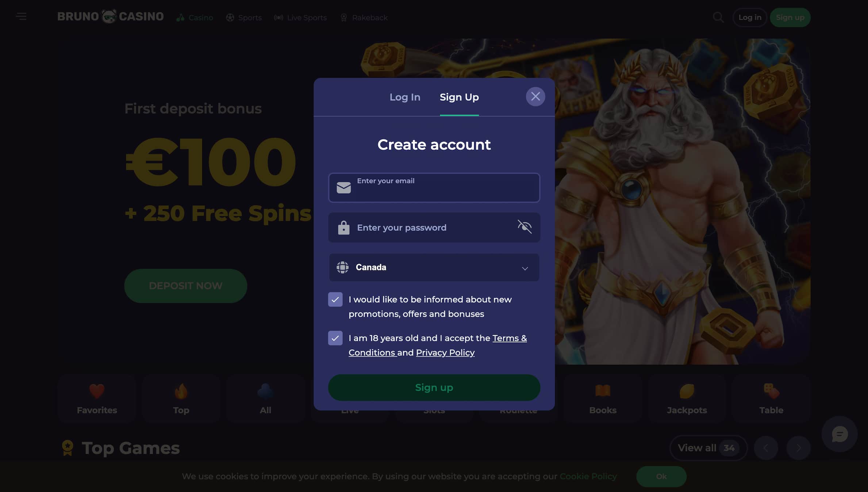This screenshot has height=492, width=868.
Task: Switch to the Log In tab
Action: click(405, 97)
